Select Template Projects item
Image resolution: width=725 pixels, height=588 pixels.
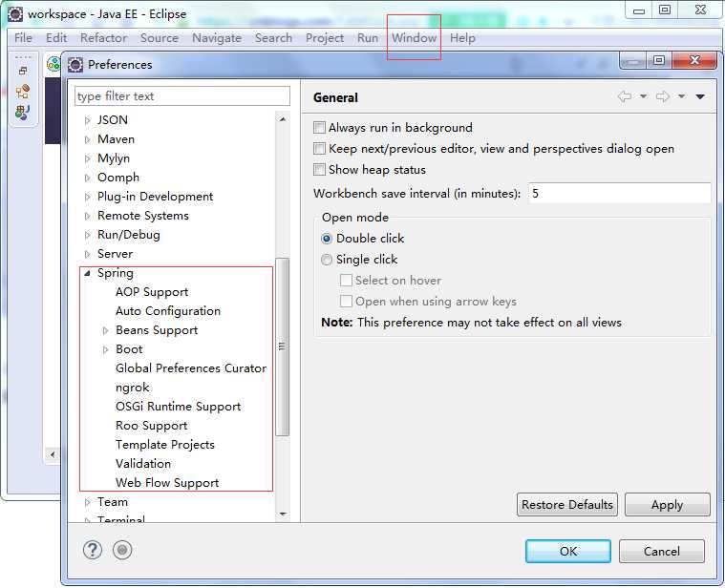pos(165,445)
